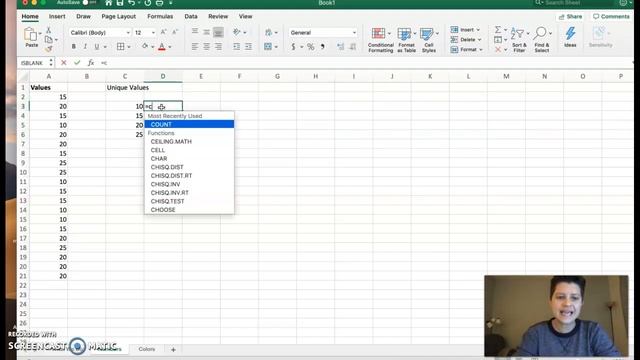Increase font size with larger A icon
Image resolution: width=640 pixels, height=360 pixels.
(x=163, y=32)
